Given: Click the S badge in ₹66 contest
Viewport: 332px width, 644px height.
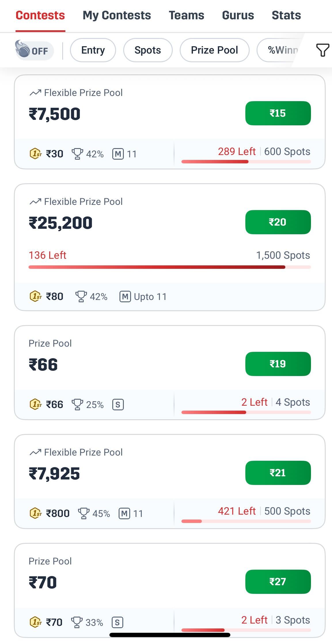Looking at the screenshot, I should pos(118,405).
